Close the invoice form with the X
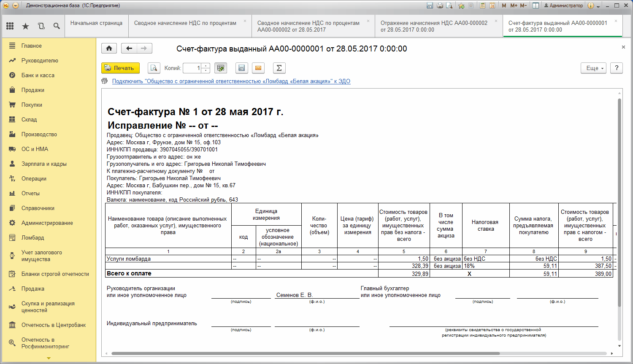Screen dimensions: 633x364 623,47
